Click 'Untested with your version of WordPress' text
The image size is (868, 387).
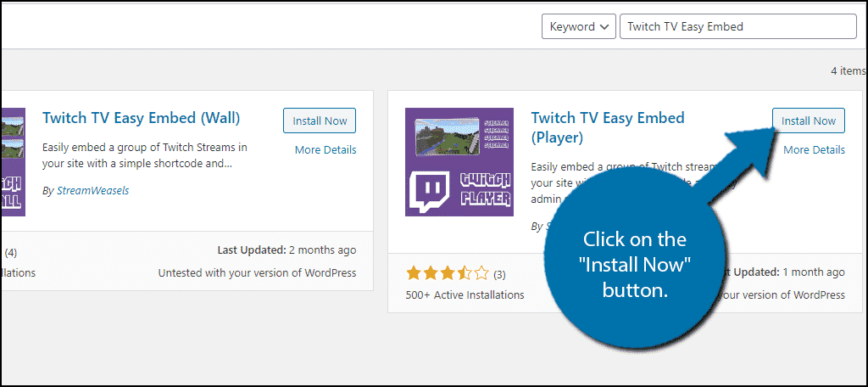(258, 272)
